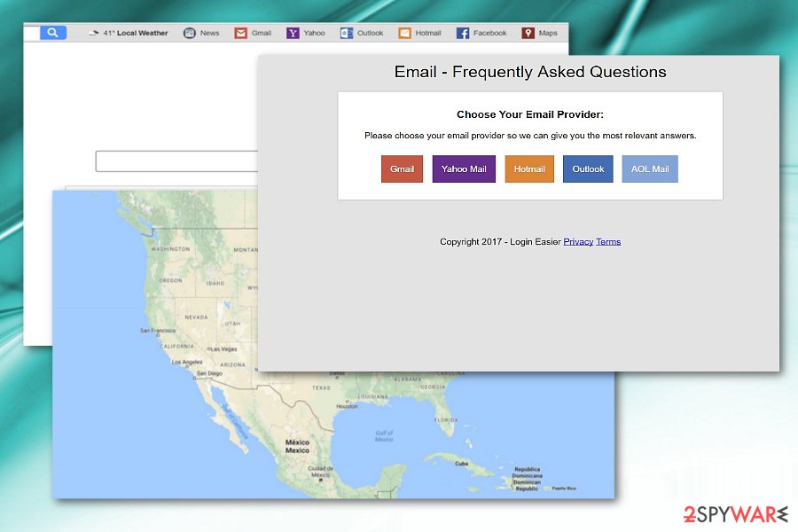Open the Hotmail toolbar label
The image size is (798, 532).
coord(428,33)
